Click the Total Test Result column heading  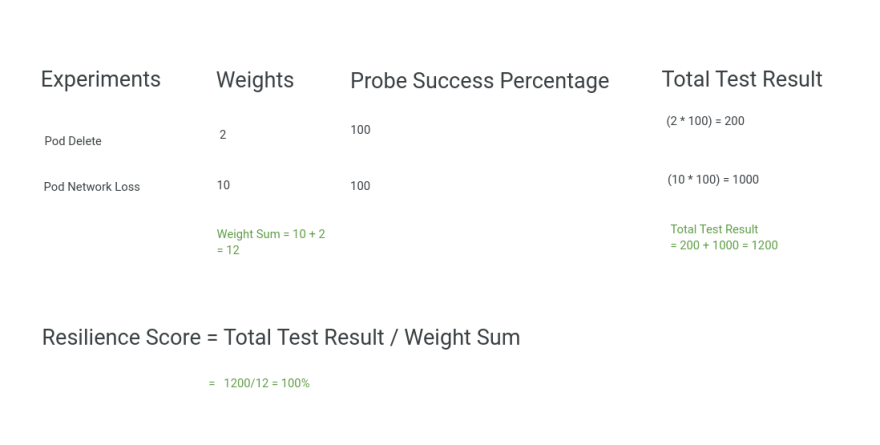pyautogui.click(x=742, y=79)
